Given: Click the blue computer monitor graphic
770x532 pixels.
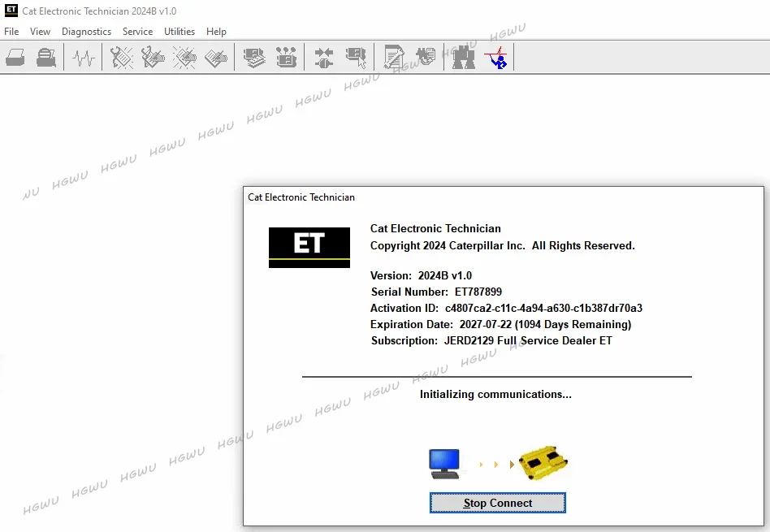Looking at the screenshot, I should (x=444, y=463).
